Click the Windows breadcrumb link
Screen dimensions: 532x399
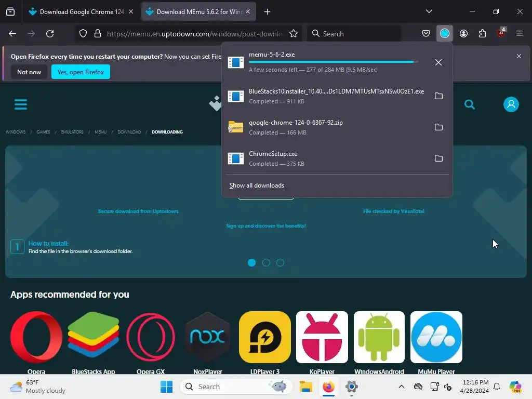coord(16,132)
